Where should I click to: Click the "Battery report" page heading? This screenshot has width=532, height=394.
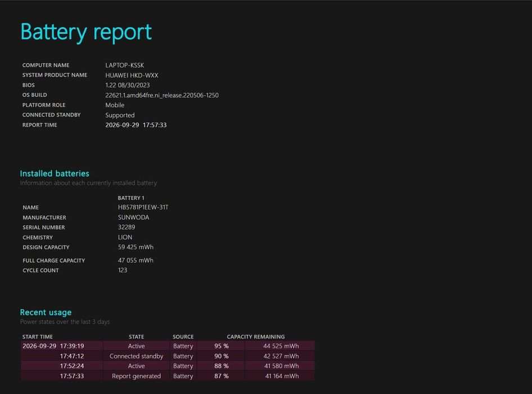point(86,32)
